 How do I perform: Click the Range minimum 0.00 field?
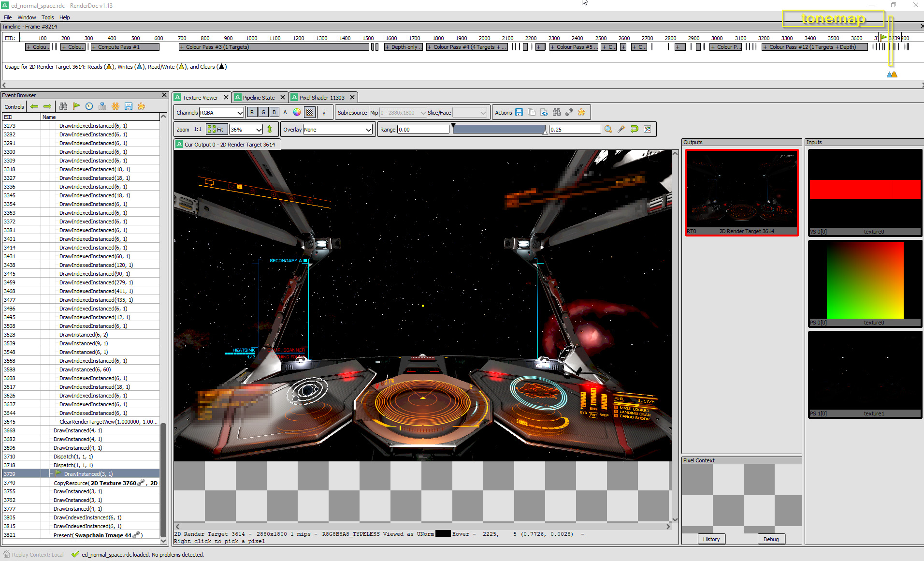[x=423, y=129]
